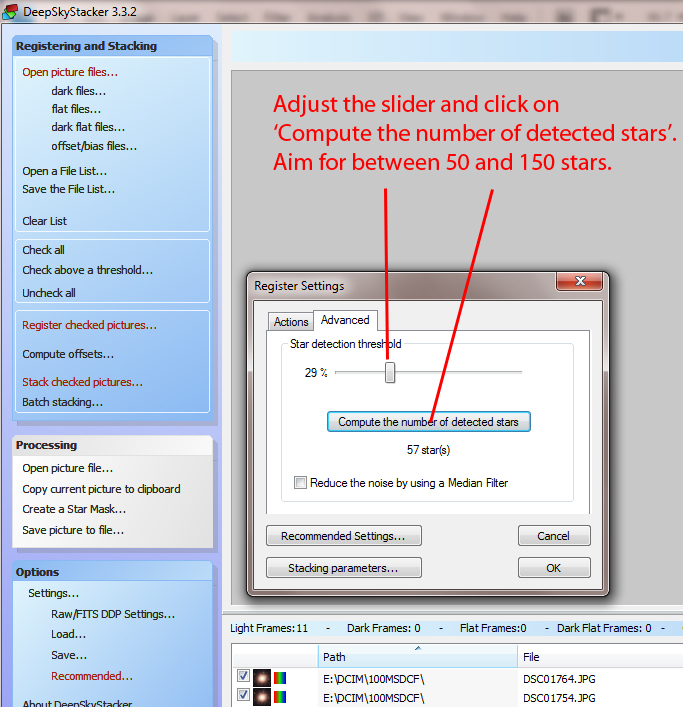Click the '29 %' threshold value

click(316, 372)
